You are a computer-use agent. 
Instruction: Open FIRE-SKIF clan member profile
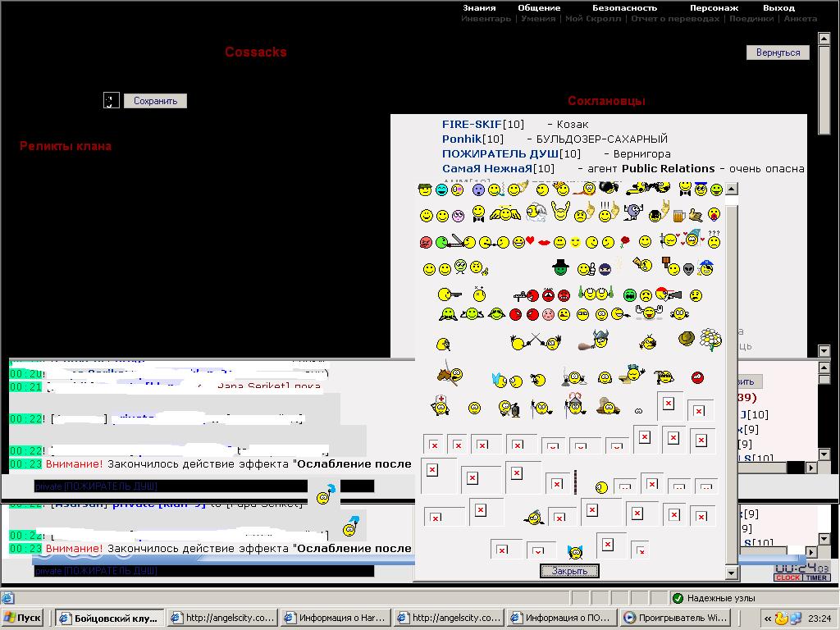point(472,125)
